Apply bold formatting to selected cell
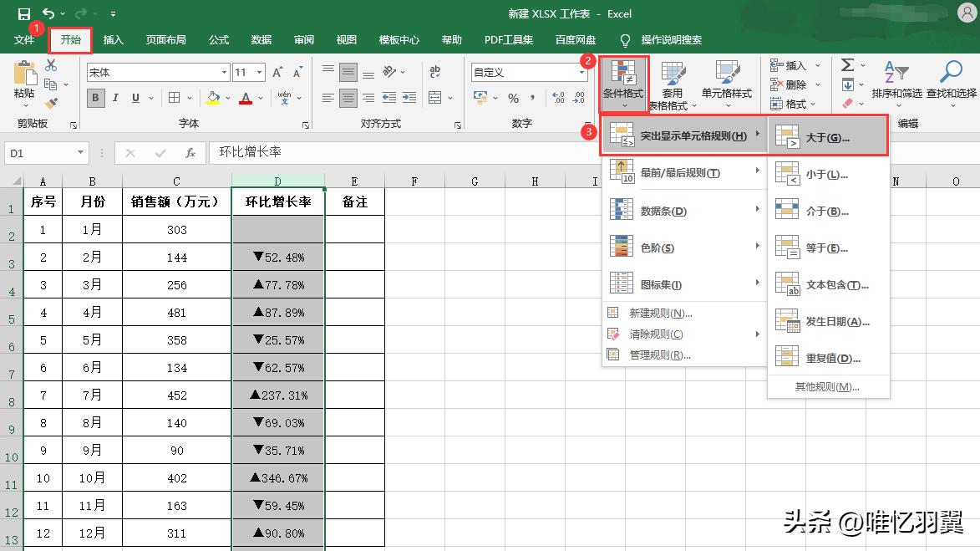The width and height of the screenshot is (980, 551). pos(95,98)
